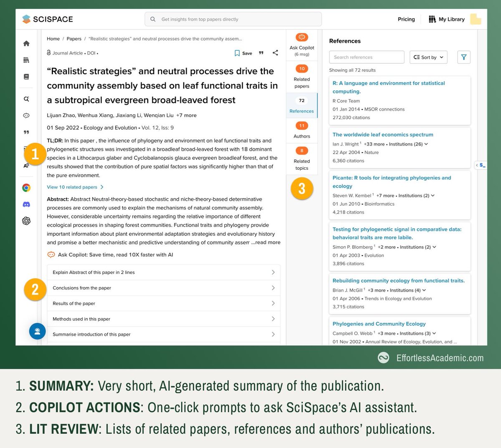Open the Copilot chat icon in sidebar
Image resolution: width=501 pixels, height=448 pixels.
26,116
